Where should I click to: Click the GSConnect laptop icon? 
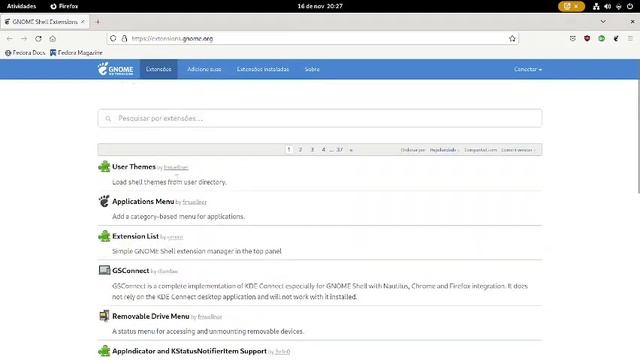104,270
